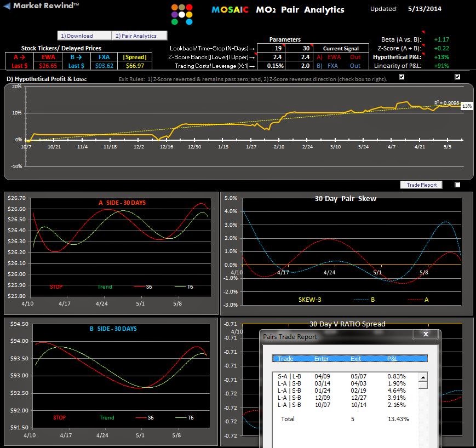Click the Trend legend label in B Side chart
The image size is (476, 448).
tap(107, 418)
